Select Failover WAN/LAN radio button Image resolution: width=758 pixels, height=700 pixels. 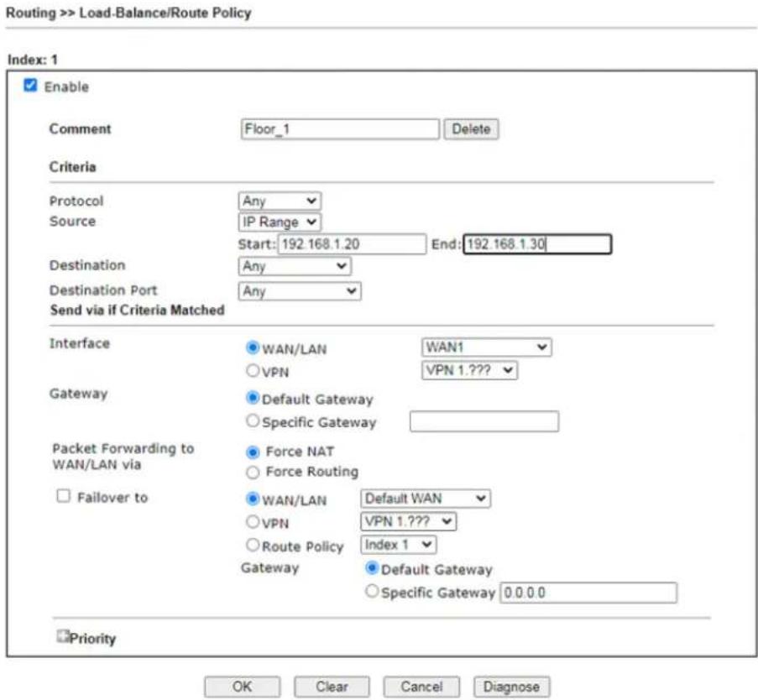253,499
